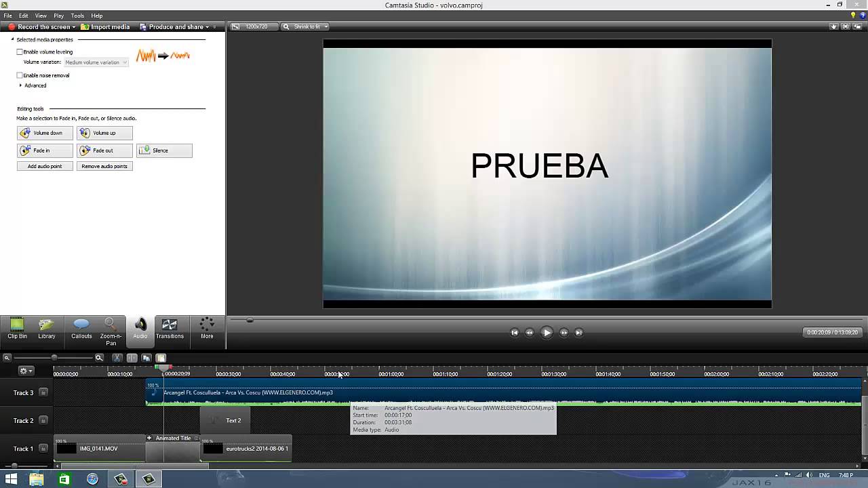Expand the Animated Title group plus icon
Screen dimensions: 868x488
point(149,438)
